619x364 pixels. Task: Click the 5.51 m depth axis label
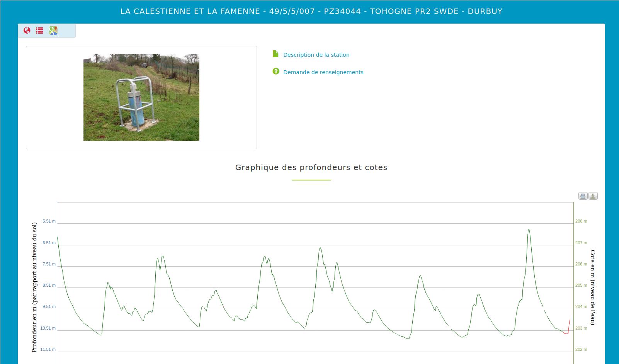49,221
